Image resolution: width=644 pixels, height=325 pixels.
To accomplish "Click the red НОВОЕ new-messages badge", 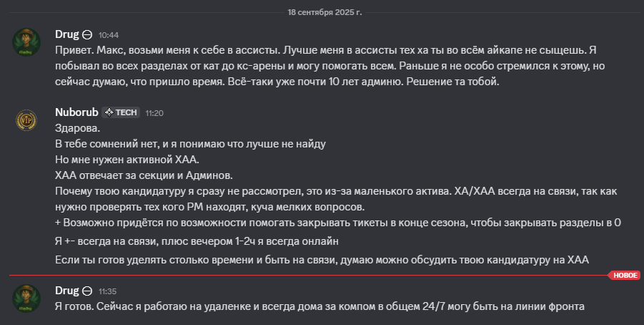I will (x=624, y=275).
